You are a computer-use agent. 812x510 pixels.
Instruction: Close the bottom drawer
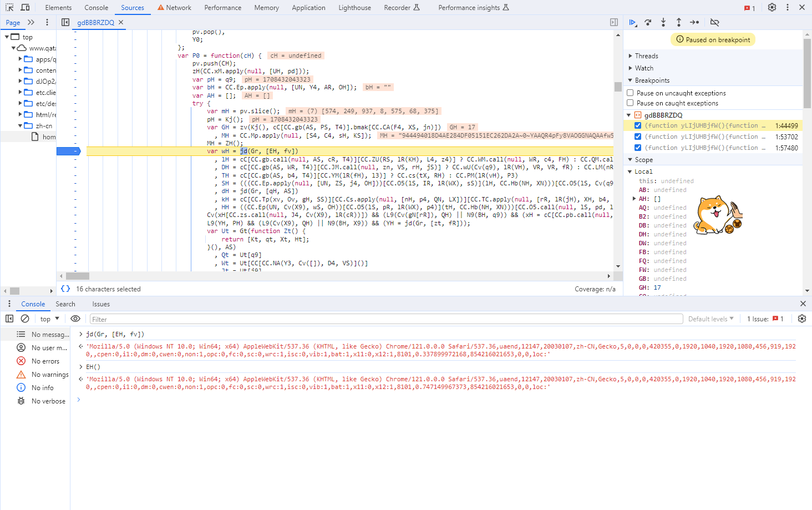click(x=803, y=304)
